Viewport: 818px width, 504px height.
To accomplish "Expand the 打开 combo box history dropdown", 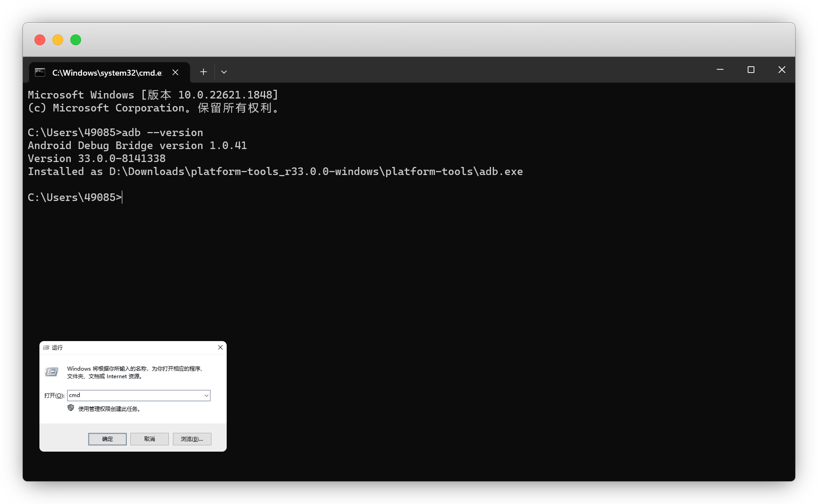I will [206, 395].
